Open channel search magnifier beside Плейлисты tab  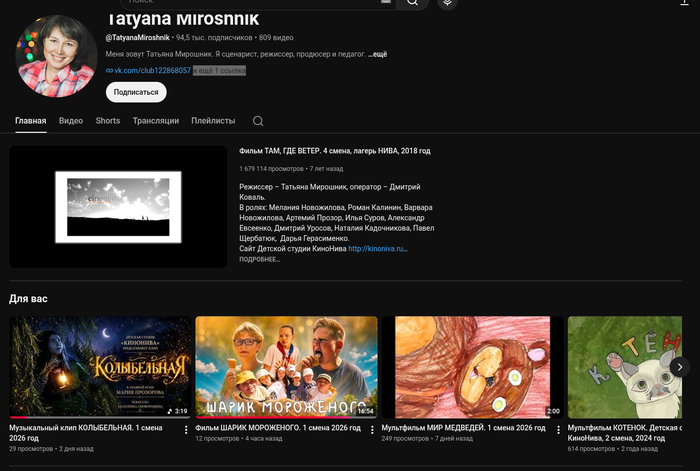(258, 121)
